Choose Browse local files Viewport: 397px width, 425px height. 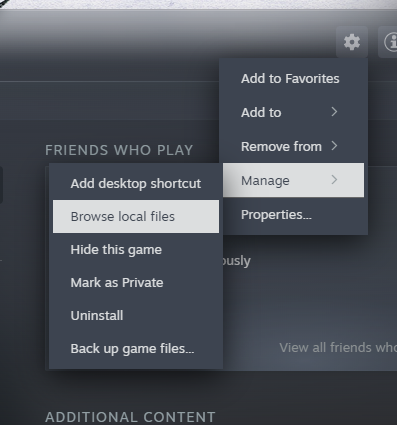click(136, 217)
